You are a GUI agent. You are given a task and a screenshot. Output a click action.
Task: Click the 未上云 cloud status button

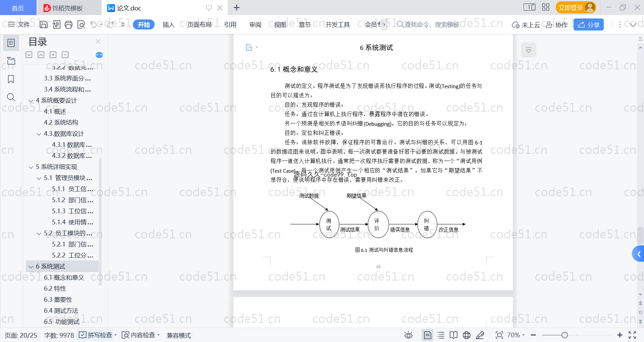(x=526, y=24)
